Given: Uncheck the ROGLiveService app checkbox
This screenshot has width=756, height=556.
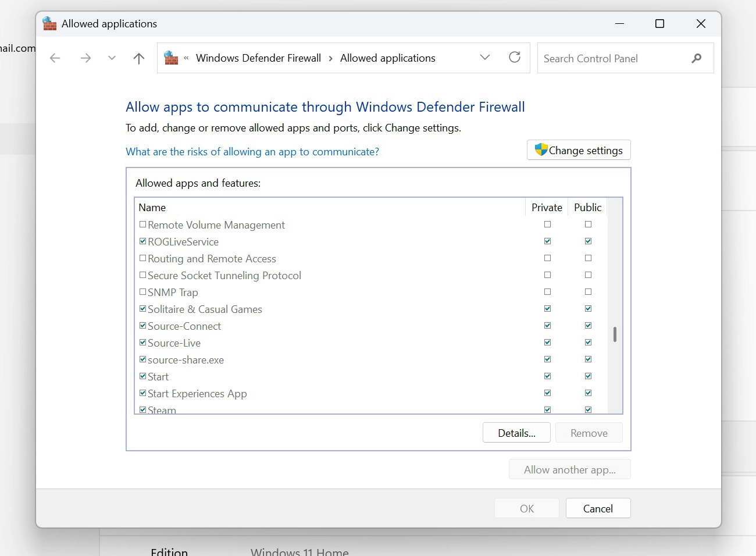Looking at the screenshot, I should pos(142,241).
